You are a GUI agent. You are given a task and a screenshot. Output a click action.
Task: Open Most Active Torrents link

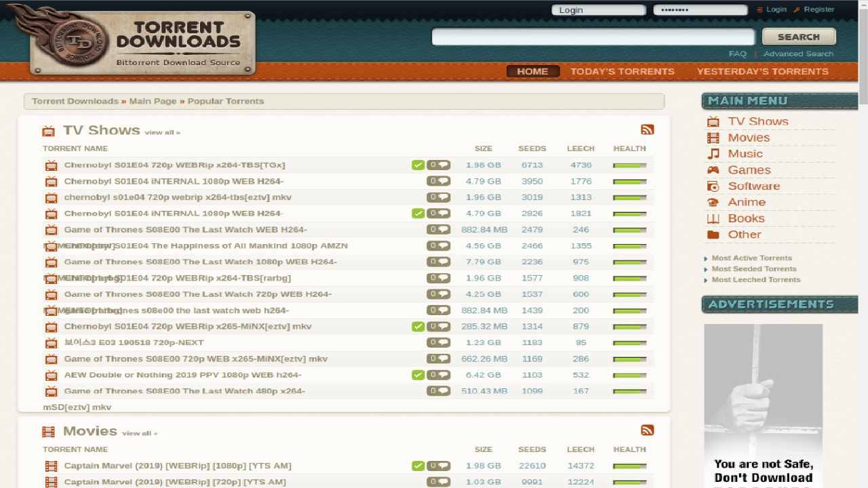[x=752, y=258]
